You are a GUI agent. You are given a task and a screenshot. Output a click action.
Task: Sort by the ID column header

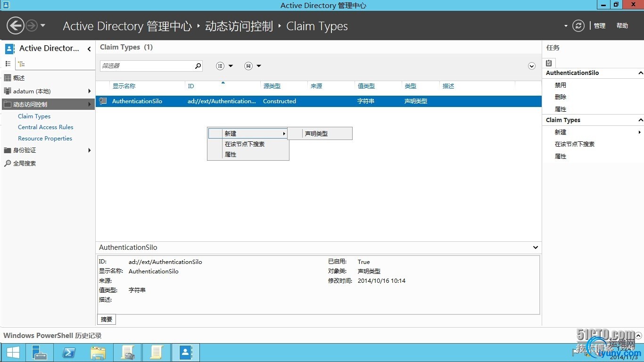(x=191, y=86)
